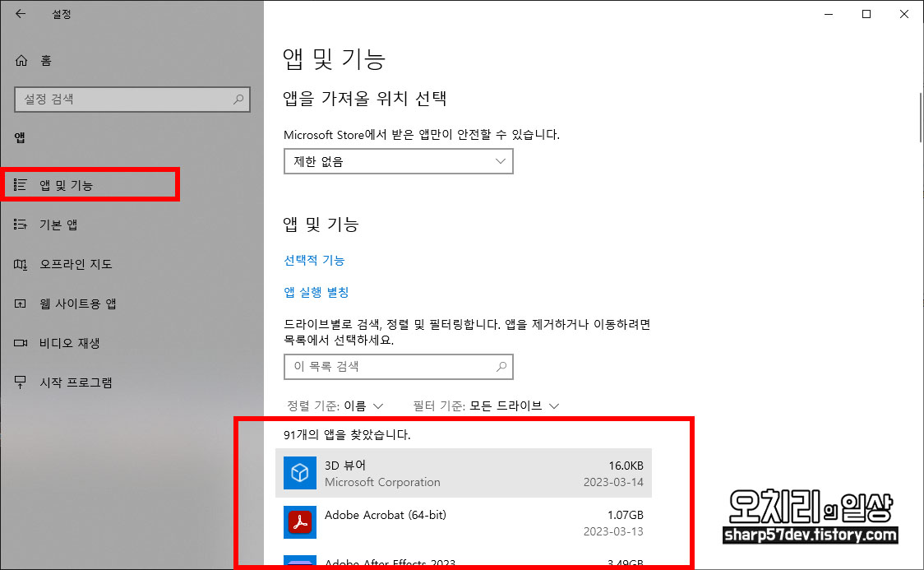The image size is (924, 570).
Task: Open the 앱 실행 별칭 link
Action: click(316, 292)
